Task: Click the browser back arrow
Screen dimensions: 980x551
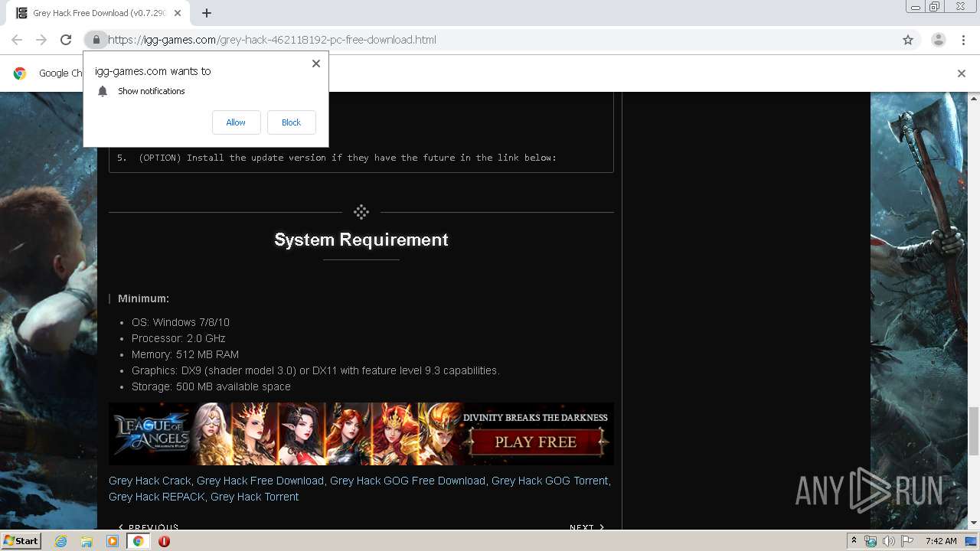Action: pyautogui.click(x=17, y=40)
